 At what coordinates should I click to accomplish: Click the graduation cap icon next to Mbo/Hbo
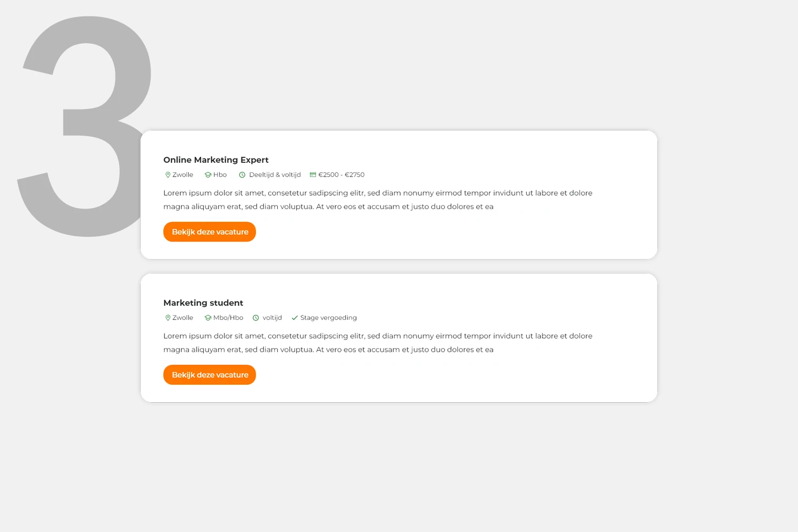[x=208, y=318]
